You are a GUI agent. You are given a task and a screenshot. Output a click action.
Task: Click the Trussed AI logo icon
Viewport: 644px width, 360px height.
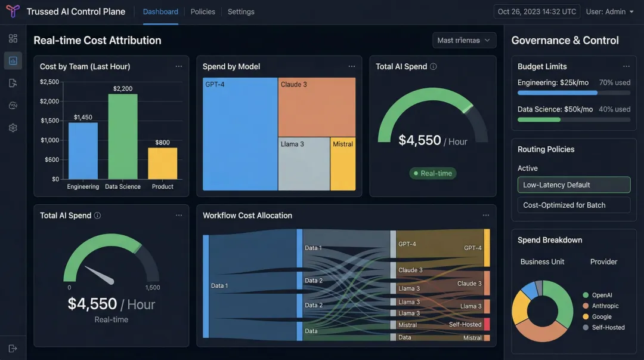pyautogui.click(x=12, y=11)
